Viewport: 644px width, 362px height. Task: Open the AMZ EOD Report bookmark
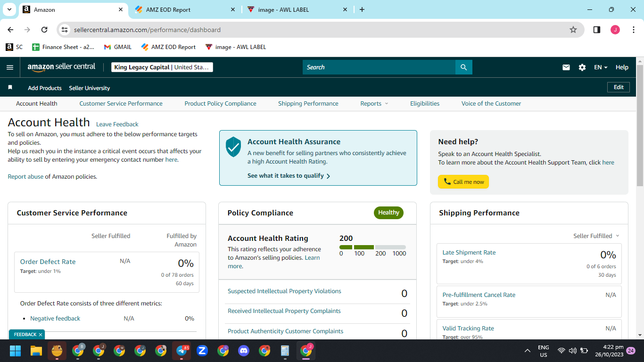168,47
